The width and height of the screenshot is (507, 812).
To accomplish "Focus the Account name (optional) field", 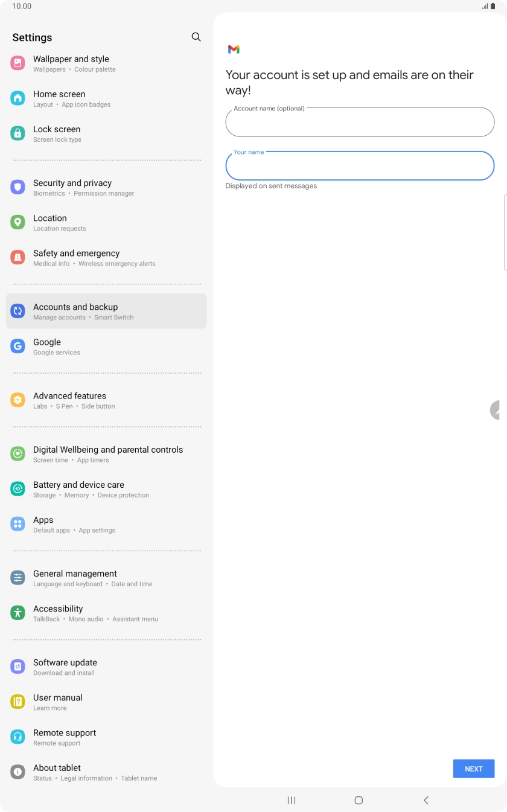I will [360, 122].
